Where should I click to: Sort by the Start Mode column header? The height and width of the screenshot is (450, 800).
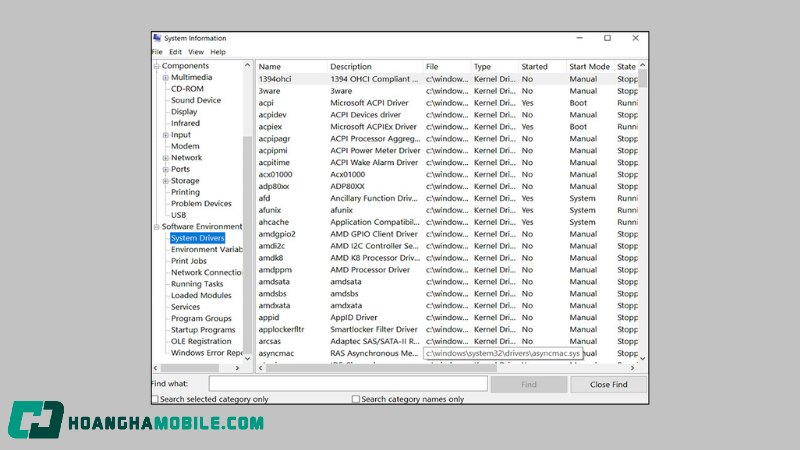pos(590,67)
